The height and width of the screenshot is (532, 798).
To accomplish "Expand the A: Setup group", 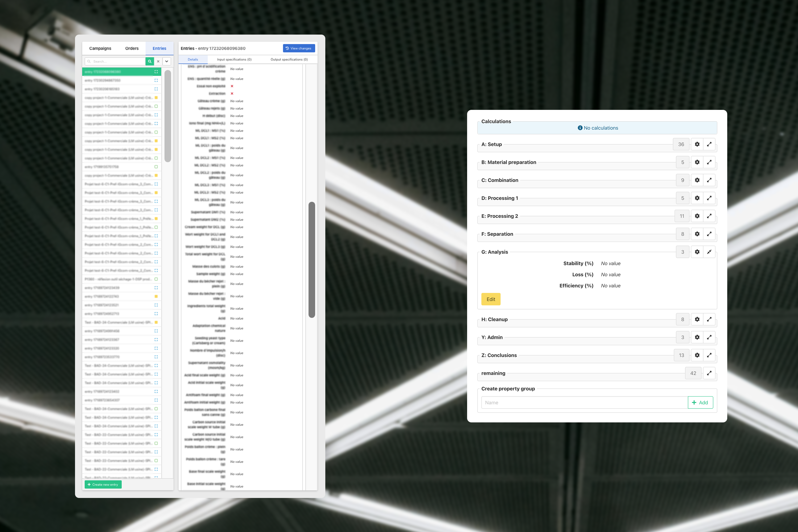I will [709, 144].
